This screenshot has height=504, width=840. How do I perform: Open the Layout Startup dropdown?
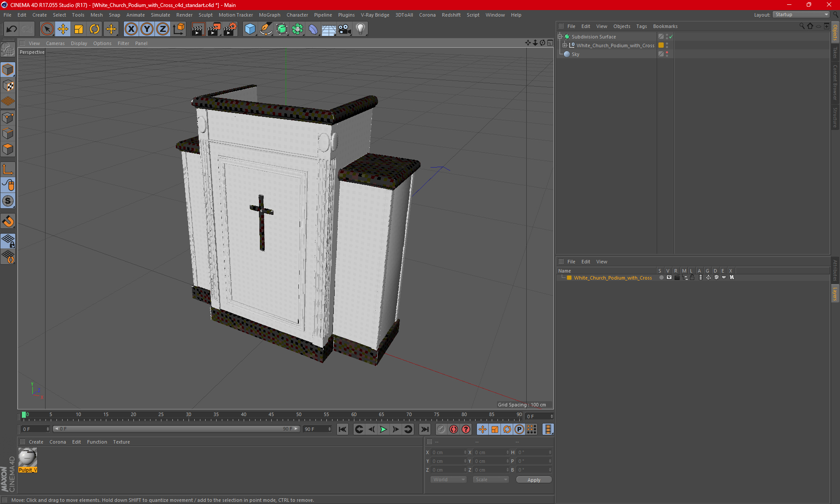coord(801,14)
